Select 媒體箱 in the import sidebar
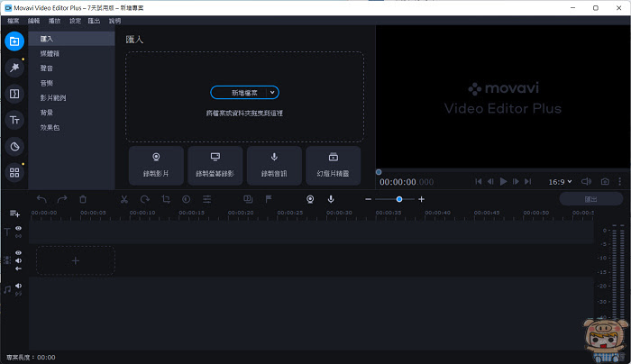 [71, 53]
